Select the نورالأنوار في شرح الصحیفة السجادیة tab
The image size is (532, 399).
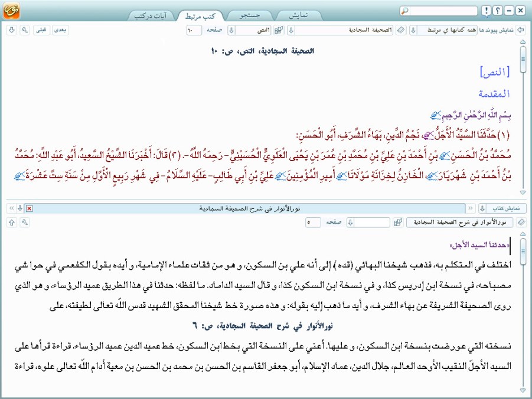click(x=249, y=208)
